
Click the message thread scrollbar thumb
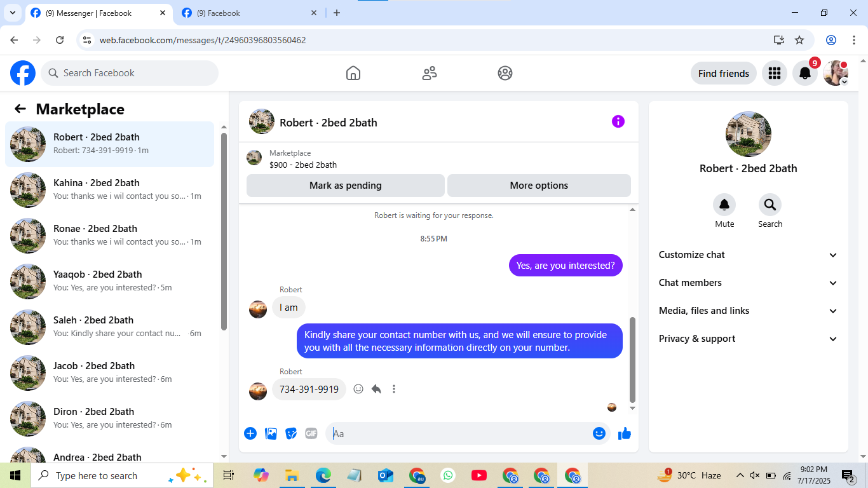click(x=632, y=360)
